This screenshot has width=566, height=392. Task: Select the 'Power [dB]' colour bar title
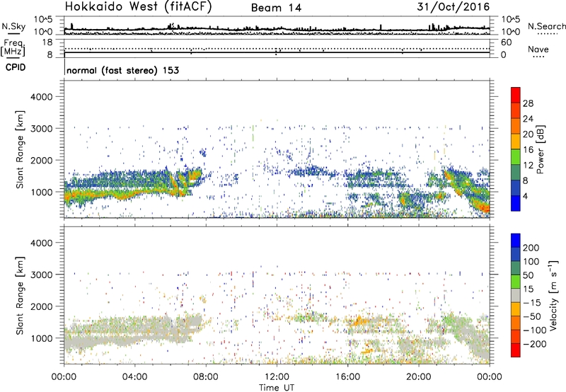tap(540, 149)
